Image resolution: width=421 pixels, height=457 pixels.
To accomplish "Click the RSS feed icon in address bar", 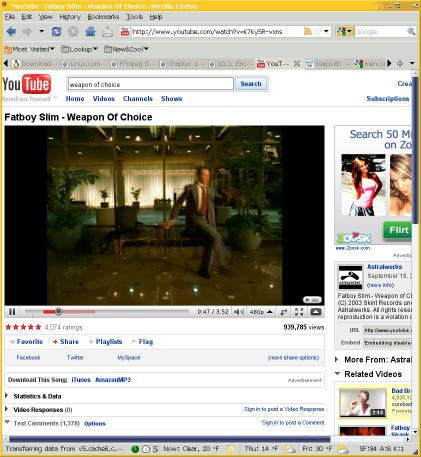I will pyautogui.click(x=307, y=32).
